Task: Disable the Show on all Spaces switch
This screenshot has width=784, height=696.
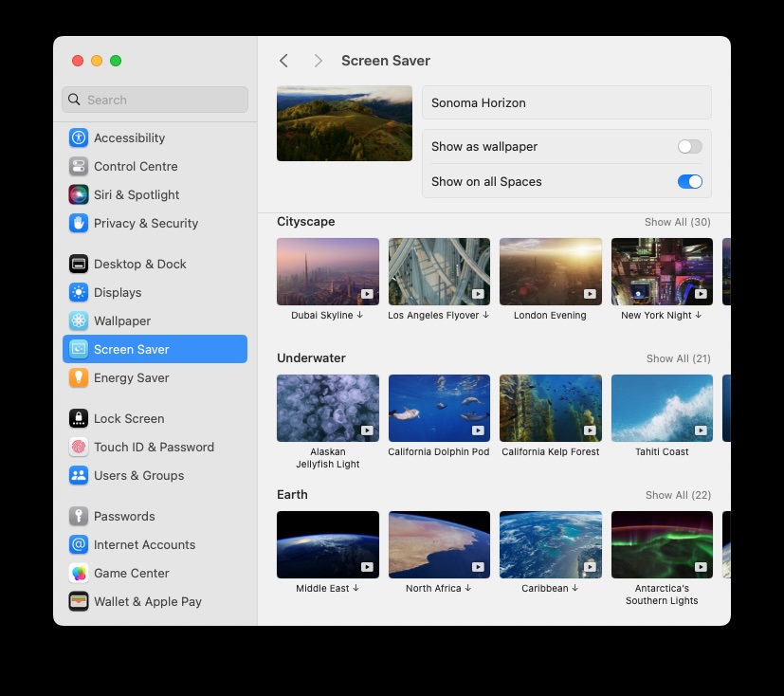Action: point(690,181)
